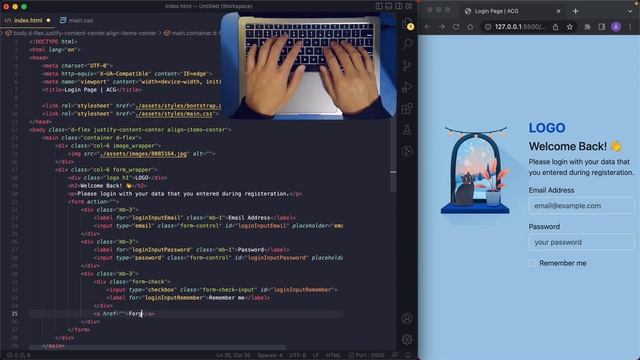Viewport: 640px width, 360px height.
Task: Click the main.container breadcrumb item
Action: pos(192,33)
